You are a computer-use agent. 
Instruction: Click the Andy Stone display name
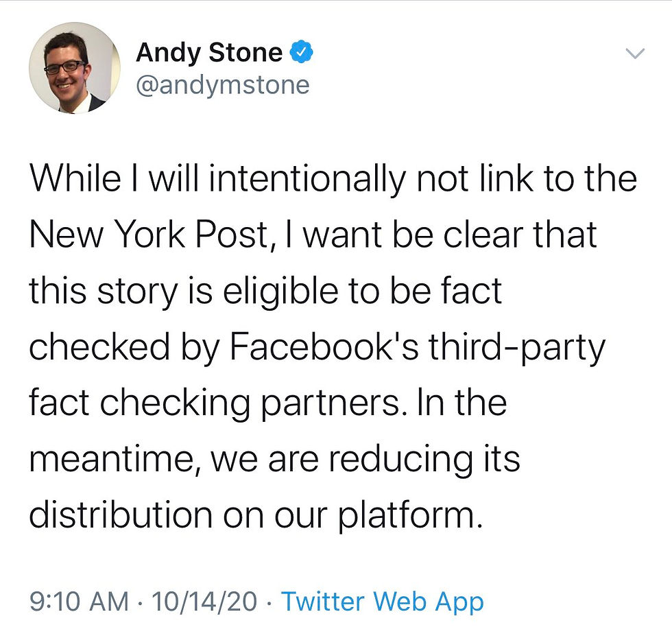pyautogui.click(x=209, y=53)
